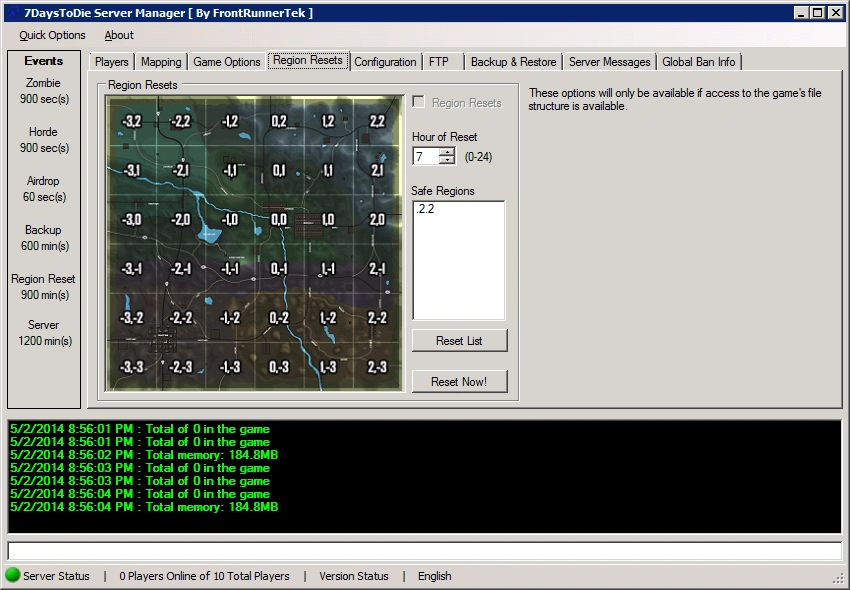Click the Backup 600 min(s) event

point(44,238)
